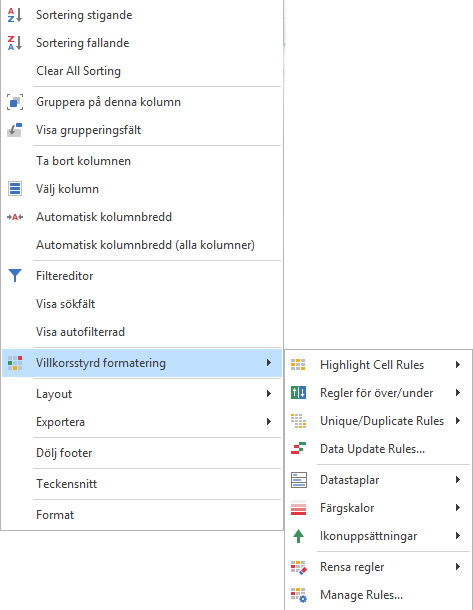473x610 pixels.
Task: Click the ascending sort A-Z icon
Action: coord(15,15)
